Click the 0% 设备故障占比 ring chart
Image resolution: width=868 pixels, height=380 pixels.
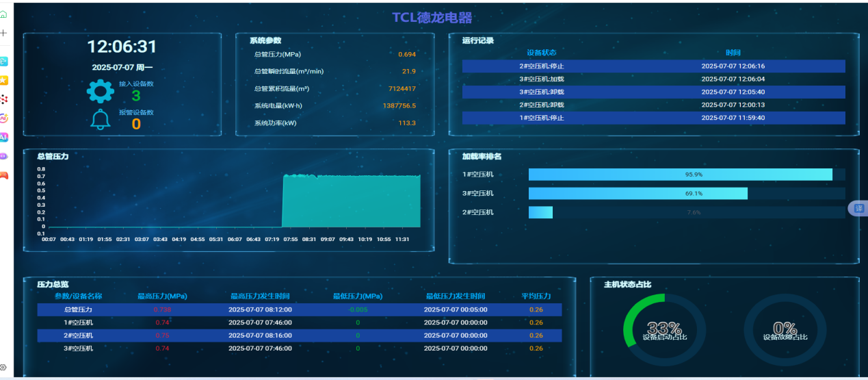coord(785,330)
